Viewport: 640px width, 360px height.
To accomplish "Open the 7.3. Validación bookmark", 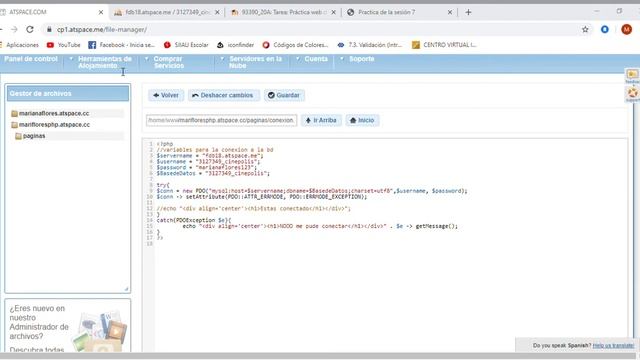I will pyautogui.click(x=370, y=45).
